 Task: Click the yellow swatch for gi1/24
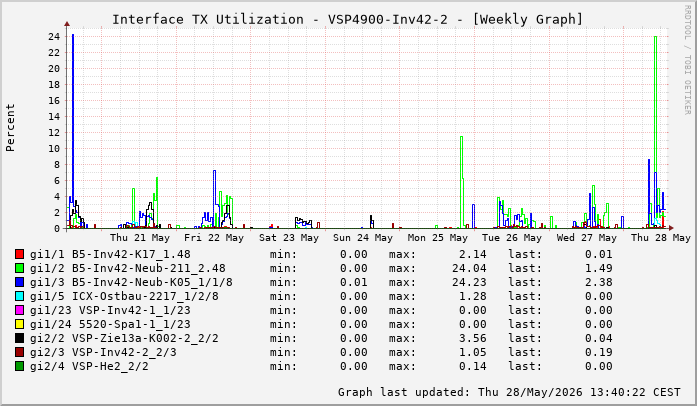(19, 324)
